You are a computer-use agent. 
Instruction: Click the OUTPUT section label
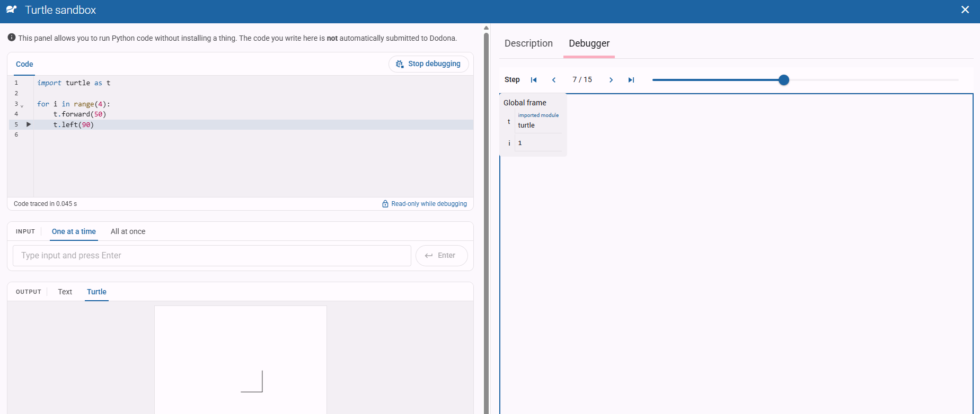point(29,292)
